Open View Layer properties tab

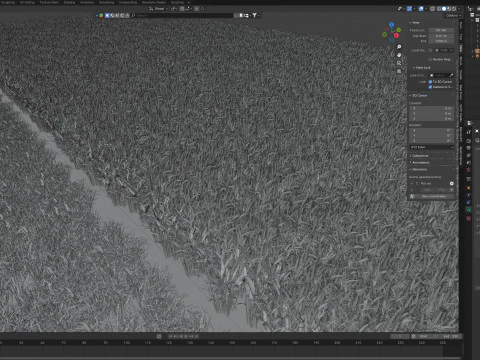[469, 155]
